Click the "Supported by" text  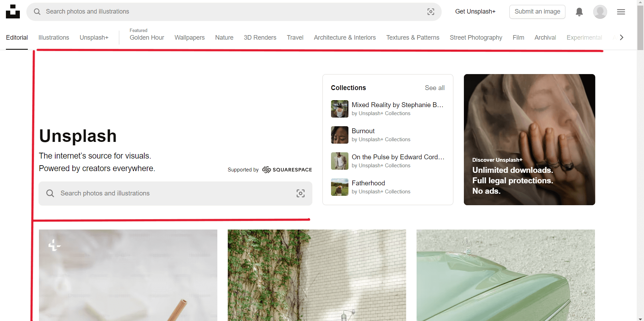pos(243,170)
